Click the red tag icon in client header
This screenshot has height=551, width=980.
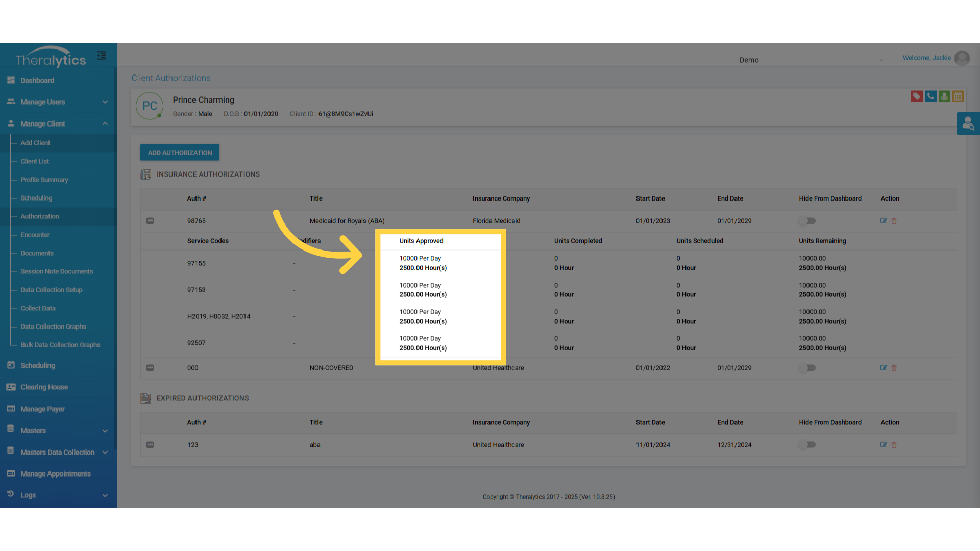[917, 96]
